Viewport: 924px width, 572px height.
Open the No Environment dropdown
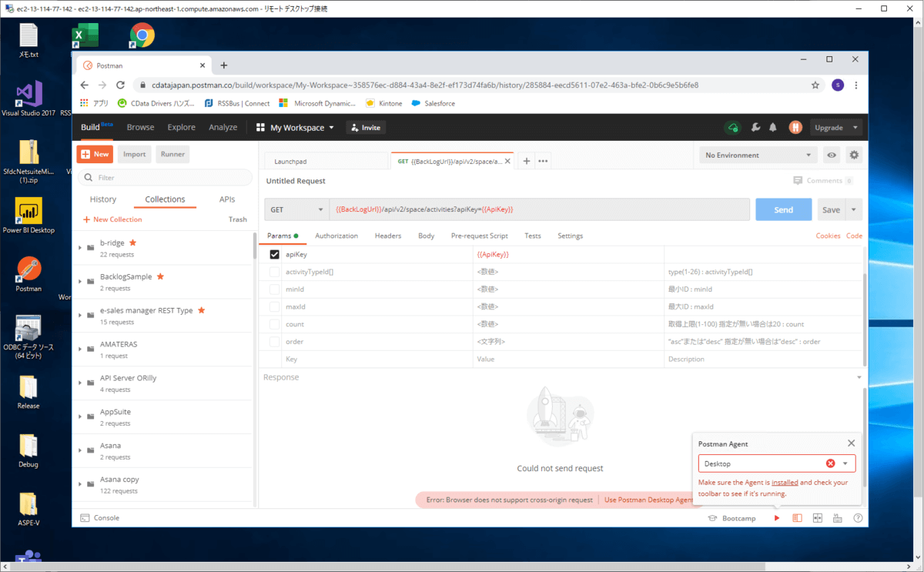pos(758,156)
